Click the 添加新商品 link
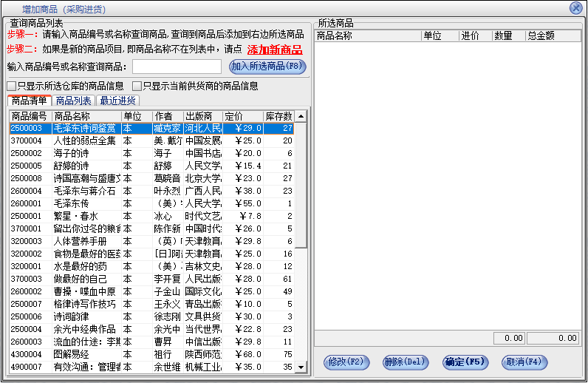Viewport: 588px width, 383px height. 275,50
